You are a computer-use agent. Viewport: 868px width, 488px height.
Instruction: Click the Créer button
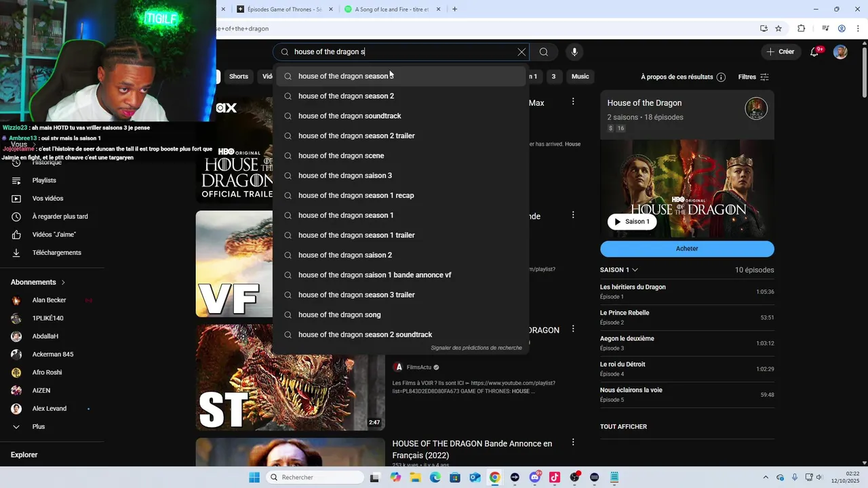coord(780,52)
